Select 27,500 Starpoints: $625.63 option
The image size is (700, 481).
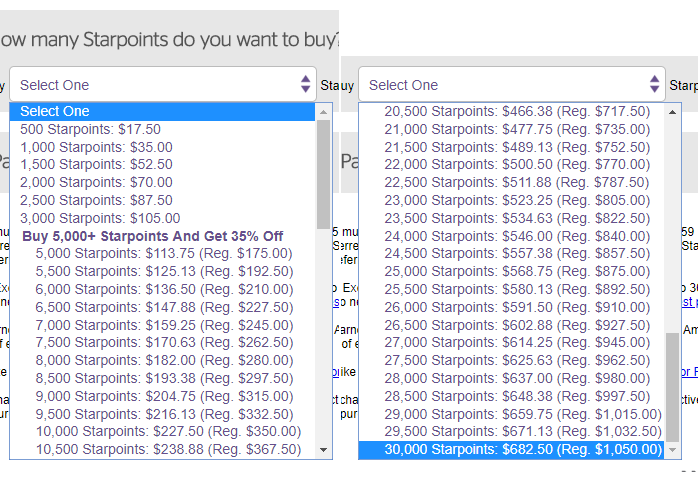[x=512, y=360]
